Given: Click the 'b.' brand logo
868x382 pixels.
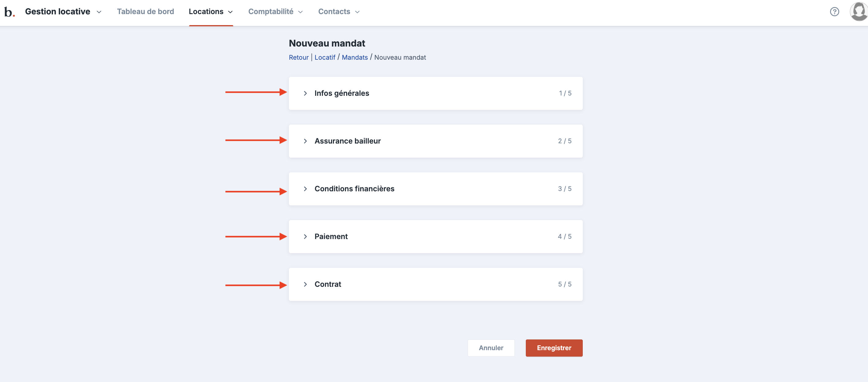Looking at the screenshot, I should pos(9,12).
